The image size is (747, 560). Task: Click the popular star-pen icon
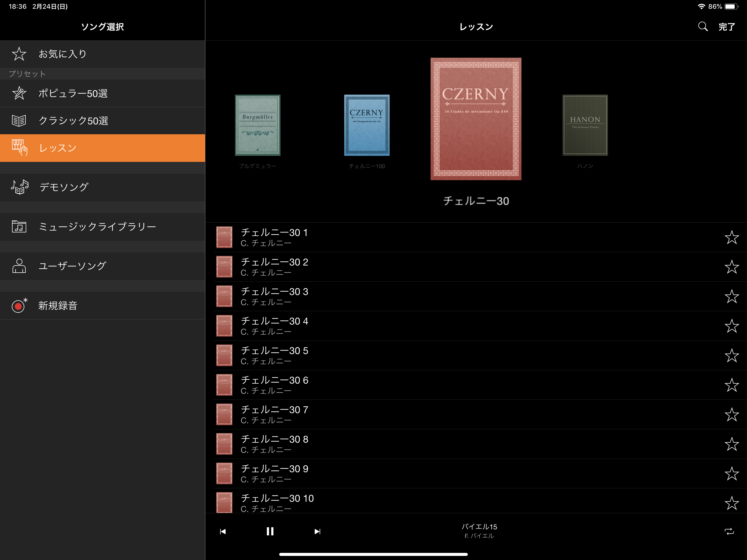[x=19, y=93]
